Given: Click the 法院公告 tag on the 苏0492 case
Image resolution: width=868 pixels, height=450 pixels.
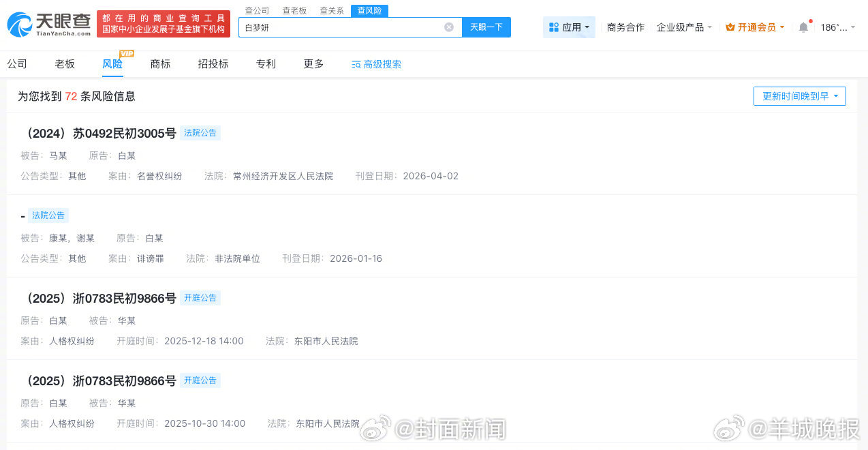Looking at the screenshot, I should [x=200, y=133].
